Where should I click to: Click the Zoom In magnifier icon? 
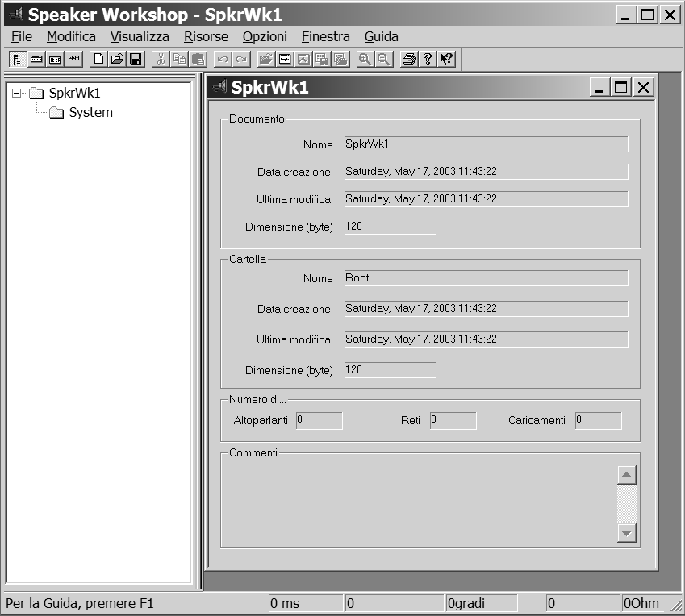tap(365, 59)
